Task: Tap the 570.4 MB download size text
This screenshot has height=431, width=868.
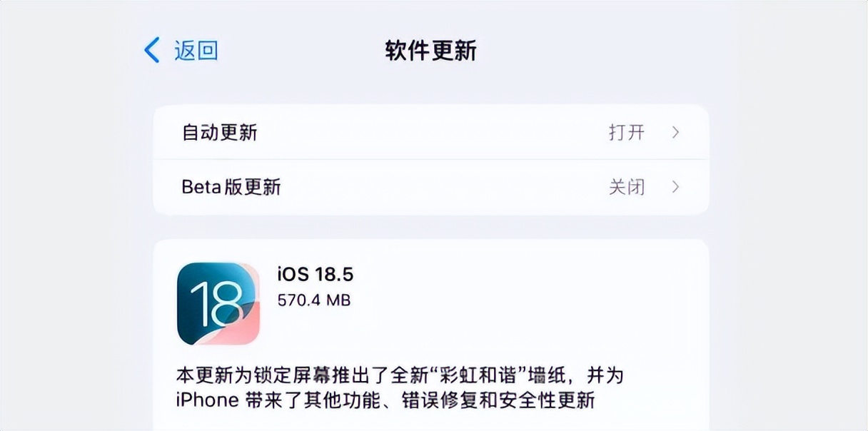Action: [314, 300]
